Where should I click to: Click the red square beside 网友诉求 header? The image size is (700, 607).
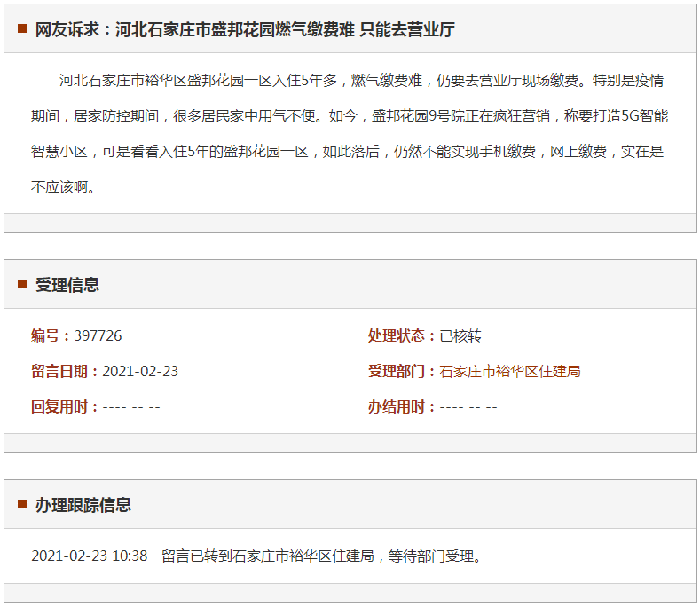tap(22, 29)
